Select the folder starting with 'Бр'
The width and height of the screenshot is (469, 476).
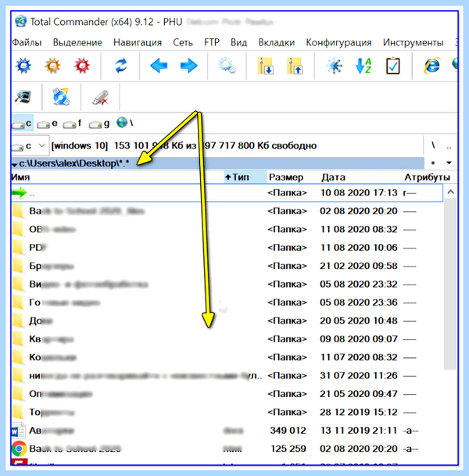pyautogui.click(x=227, y=266)
